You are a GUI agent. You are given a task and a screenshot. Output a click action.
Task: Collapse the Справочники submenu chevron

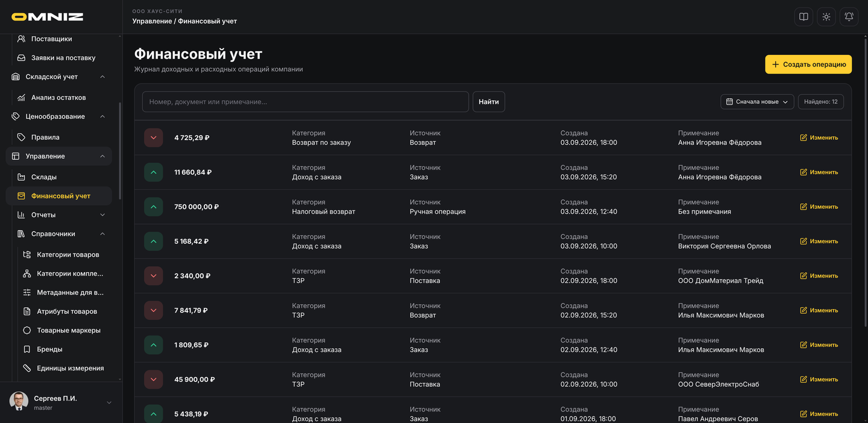point(102,234)
